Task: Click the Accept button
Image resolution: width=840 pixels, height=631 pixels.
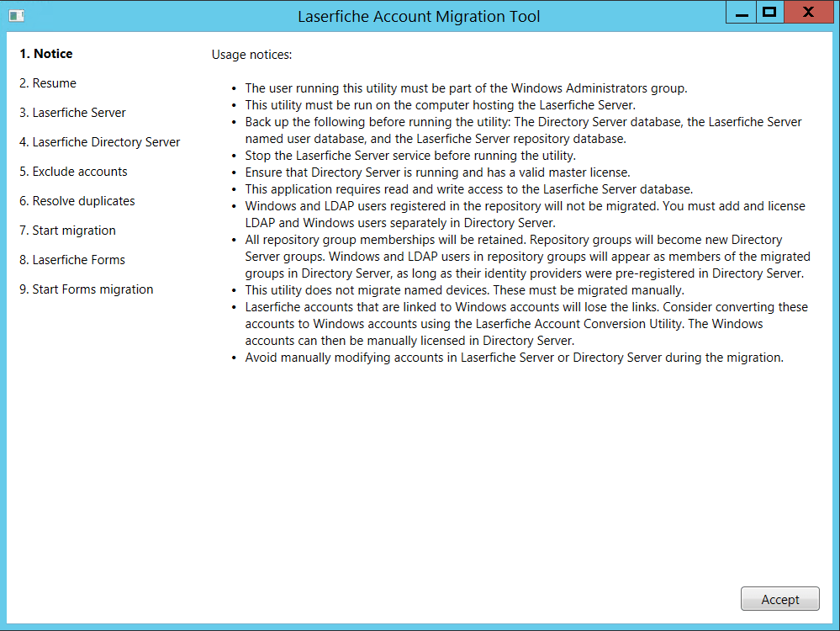Action: (x=779, y=599)
